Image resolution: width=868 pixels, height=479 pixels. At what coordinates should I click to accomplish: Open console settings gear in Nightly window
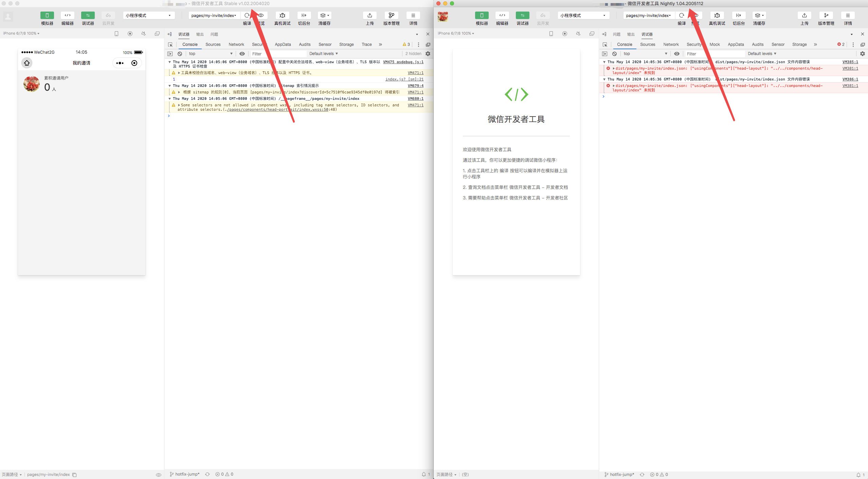pos(862,54)
